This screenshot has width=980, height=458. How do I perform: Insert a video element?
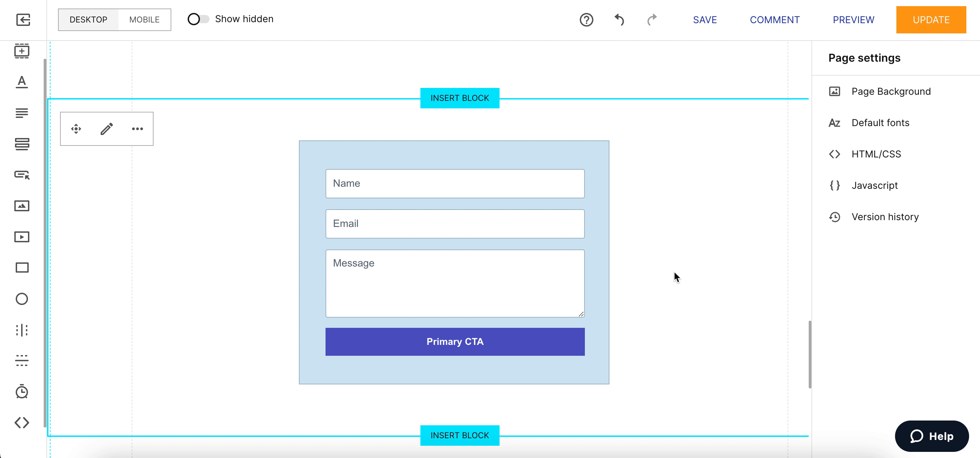(22, 237)
